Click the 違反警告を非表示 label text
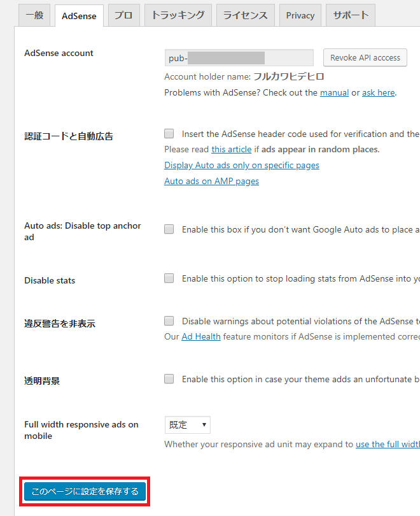The height and width of the screenshot is (516, 420). pos(60,324)
